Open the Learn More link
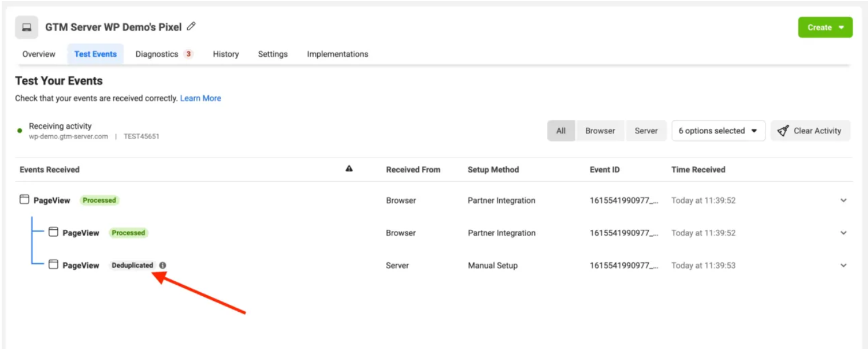The image size is (868, 349). coord(200,98)
